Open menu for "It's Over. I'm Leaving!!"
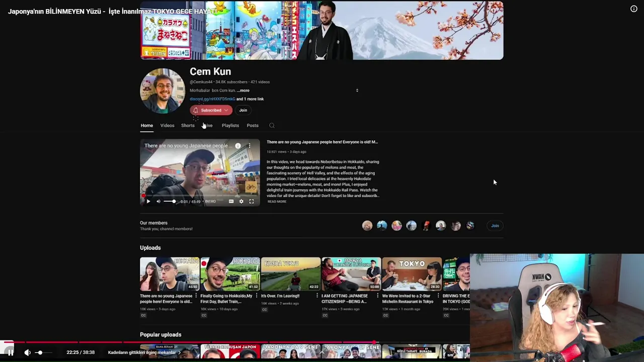 pos(317,296)
